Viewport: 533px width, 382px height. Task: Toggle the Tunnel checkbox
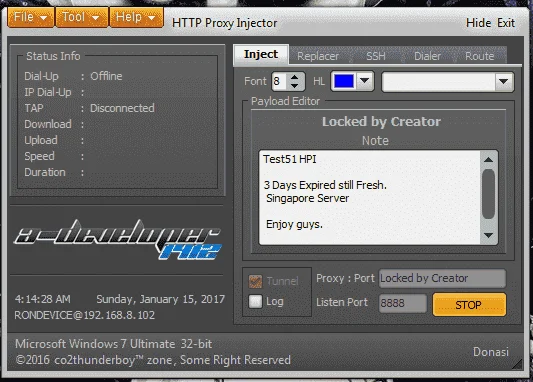tap(255, 281)
